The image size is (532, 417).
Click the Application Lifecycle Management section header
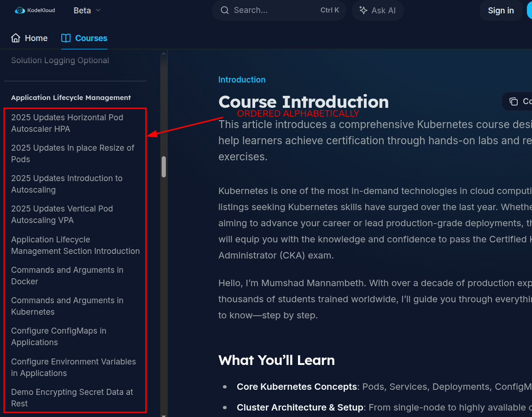tap(71, 98)
